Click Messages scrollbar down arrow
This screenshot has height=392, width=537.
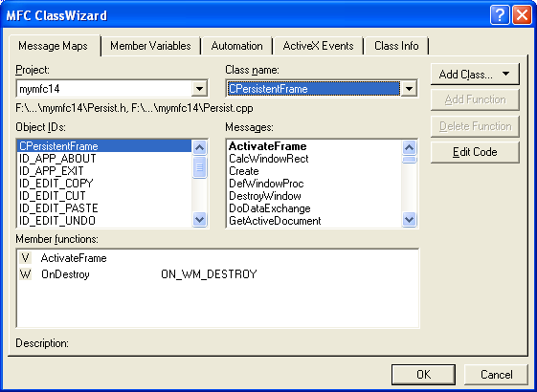point(409,219)
